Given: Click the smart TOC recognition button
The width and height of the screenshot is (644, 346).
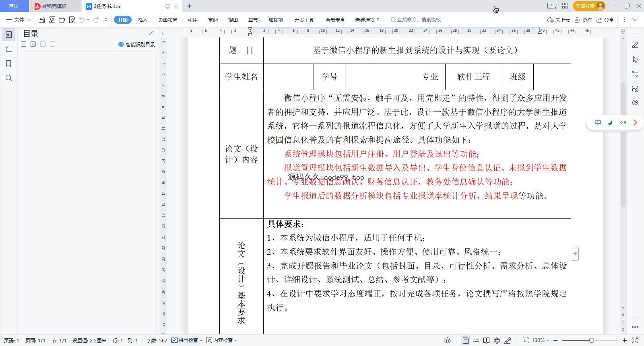Looking at the screenshot, I should pyautogui.click(x=136, y=44).
